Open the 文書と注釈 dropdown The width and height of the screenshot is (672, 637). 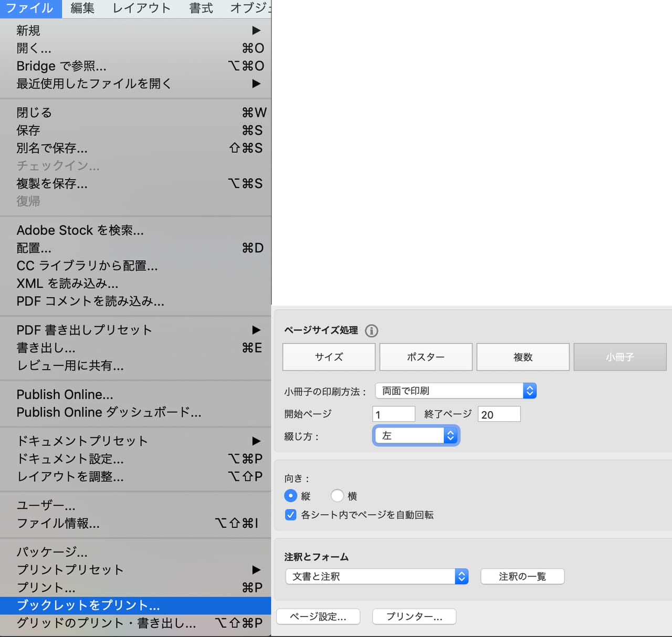click(377, 577)
